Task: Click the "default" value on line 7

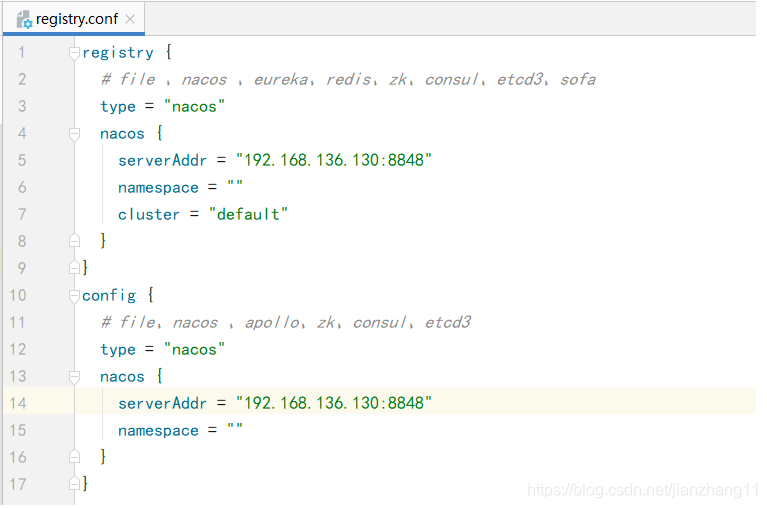Action: pos(248,214)
